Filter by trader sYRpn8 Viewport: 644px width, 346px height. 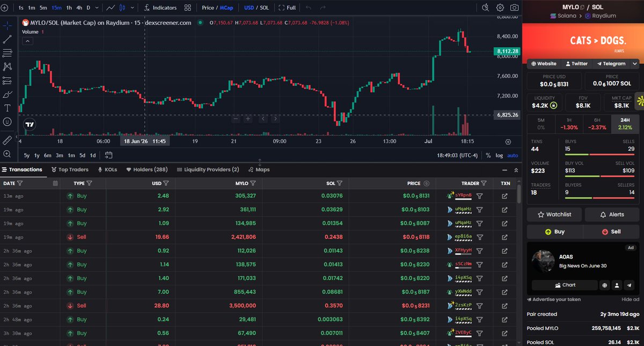click(480, 196)
